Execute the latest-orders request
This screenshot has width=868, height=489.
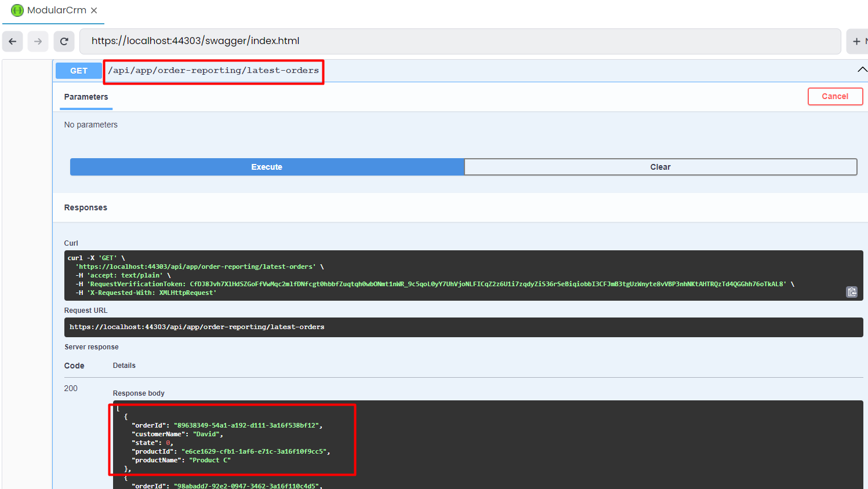[x=266, y=167]
